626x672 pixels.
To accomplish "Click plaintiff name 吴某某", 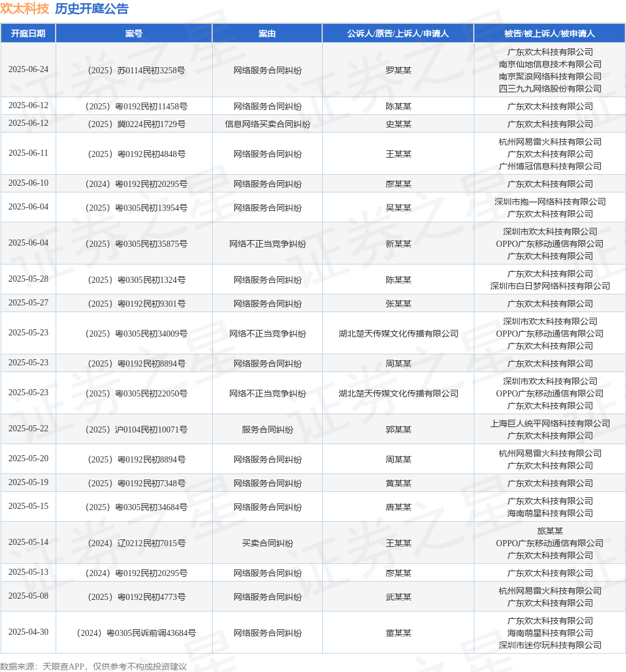I will coord(399,208).
